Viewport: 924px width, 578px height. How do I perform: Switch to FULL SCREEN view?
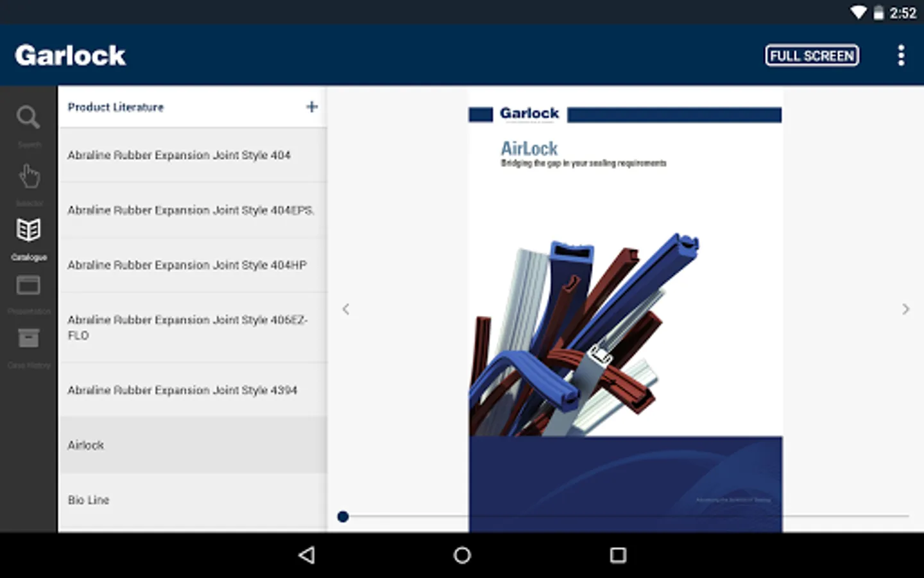click(x=812, y=55)
